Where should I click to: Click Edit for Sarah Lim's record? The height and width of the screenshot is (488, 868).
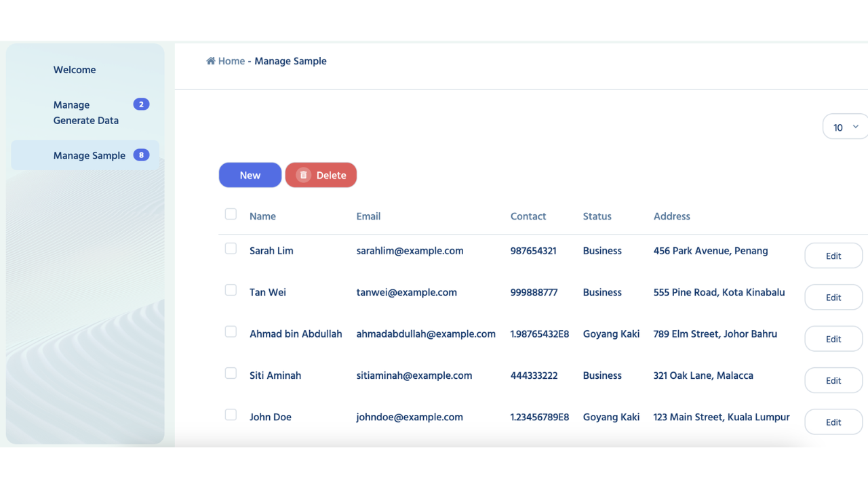pos(833,256)
